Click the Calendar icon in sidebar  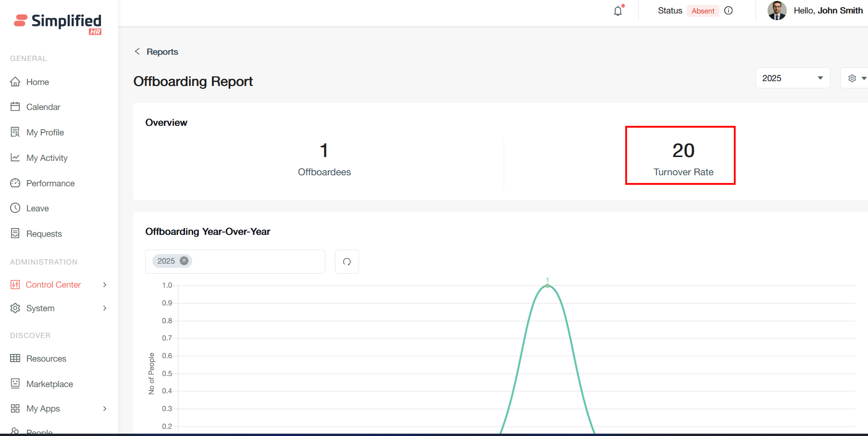coord(15,107)
